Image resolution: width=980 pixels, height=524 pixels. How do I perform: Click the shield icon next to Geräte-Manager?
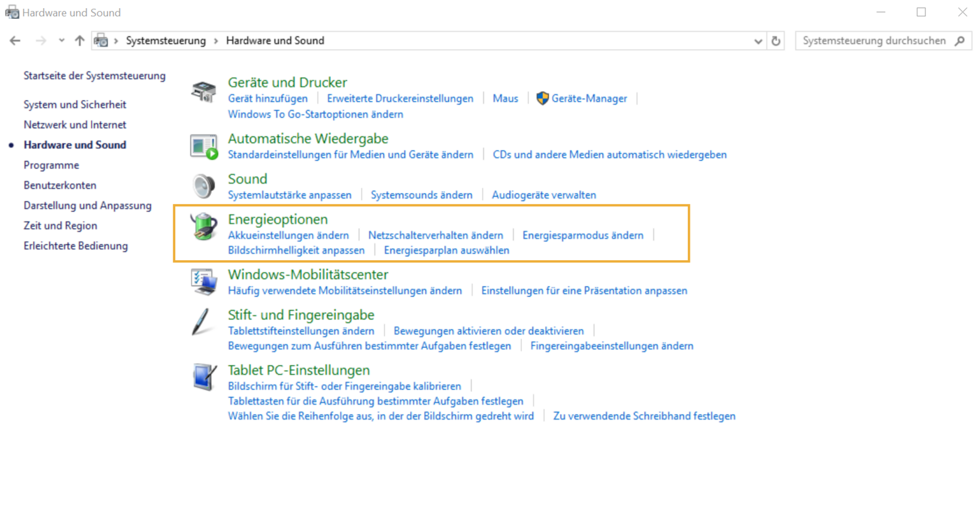coord(542,99)
